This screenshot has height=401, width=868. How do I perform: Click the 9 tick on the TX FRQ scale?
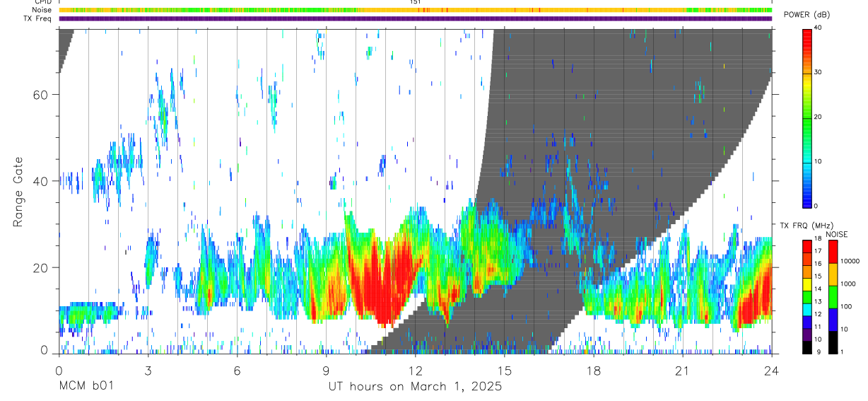point(818,352)
